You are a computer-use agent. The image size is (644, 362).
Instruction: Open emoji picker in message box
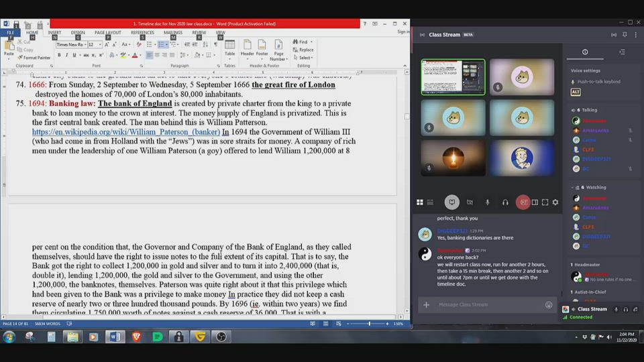pos(549,304)
